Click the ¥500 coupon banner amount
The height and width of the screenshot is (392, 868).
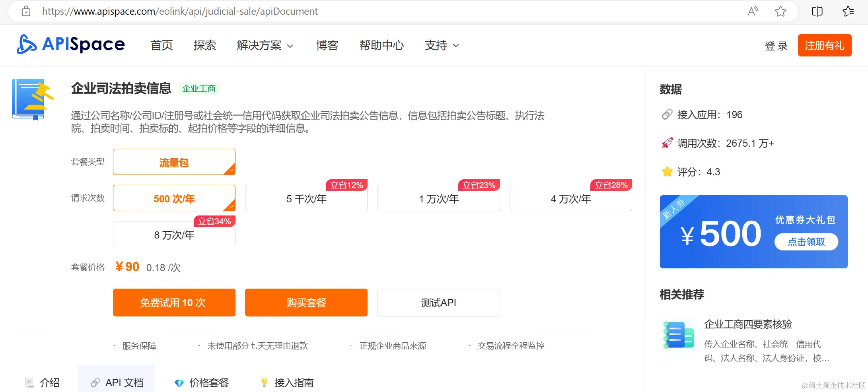[721, 234]
